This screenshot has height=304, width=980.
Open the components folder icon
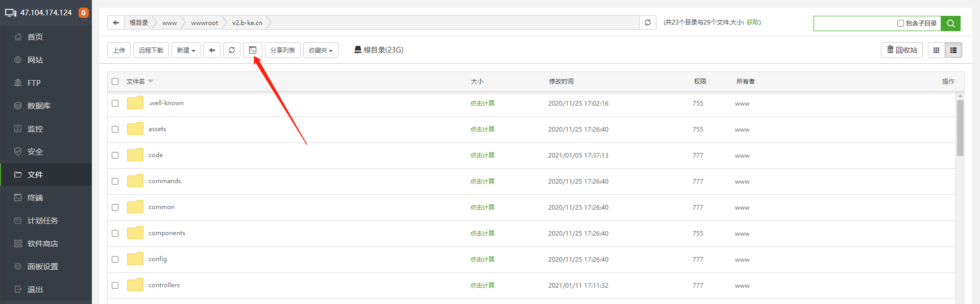point(135,233)
